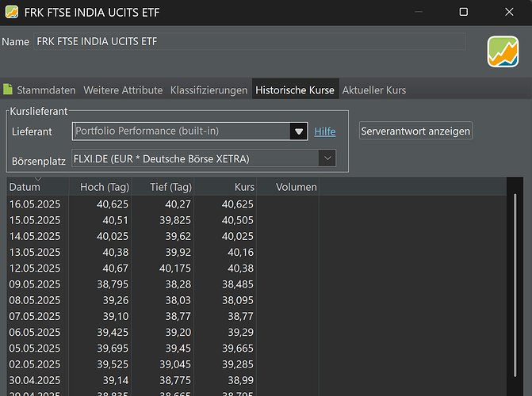Go to Aktueller Kurs tab
Image resolution: width=532 pixels, height=396 pixels.
click(x=374, y=90)
